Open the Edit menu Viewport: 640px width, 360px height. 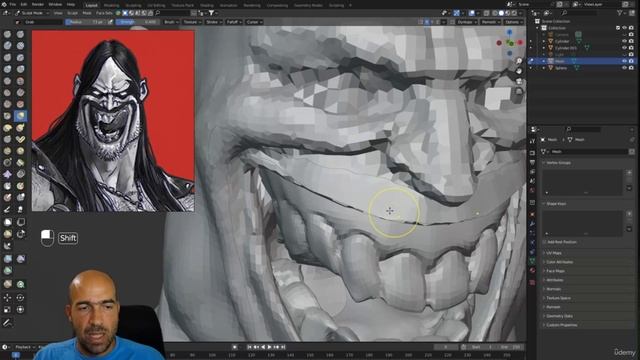[x=24, y=4]
